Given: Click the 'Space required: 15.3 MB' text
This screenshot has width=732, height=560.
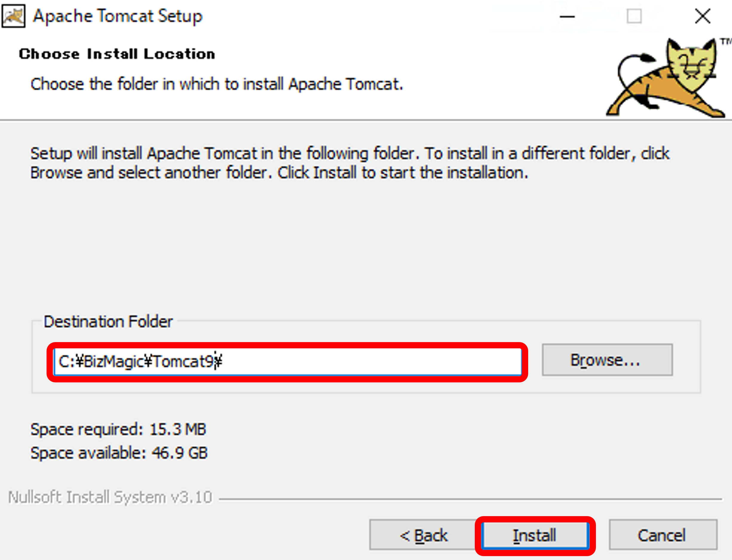Looking at the screenshot, I should 118,429.
